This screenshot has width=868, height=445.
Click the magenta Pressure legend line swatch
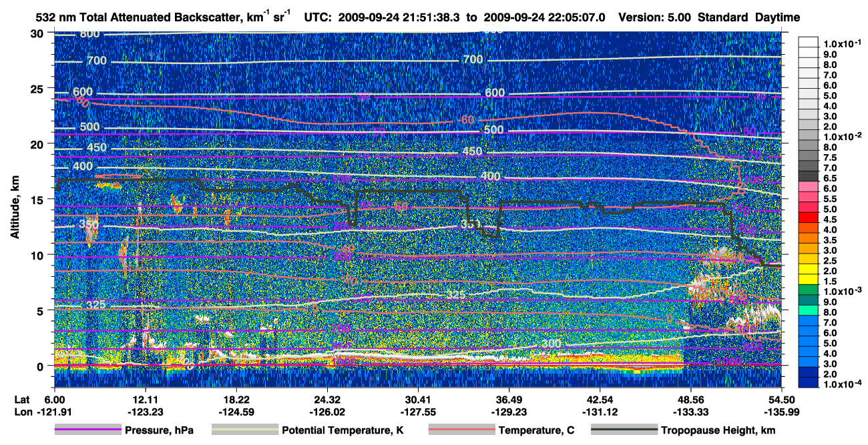coord(87,430)
